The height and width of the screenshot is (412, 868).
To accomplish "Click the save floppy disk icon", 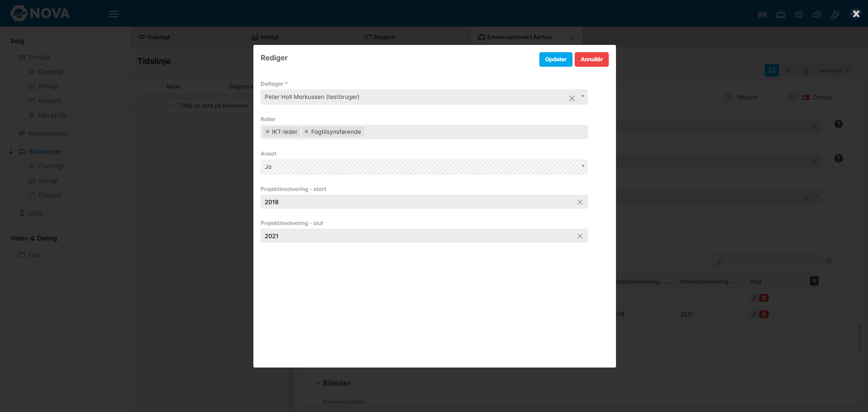I will pyautogui.click(x=772, y=70).
